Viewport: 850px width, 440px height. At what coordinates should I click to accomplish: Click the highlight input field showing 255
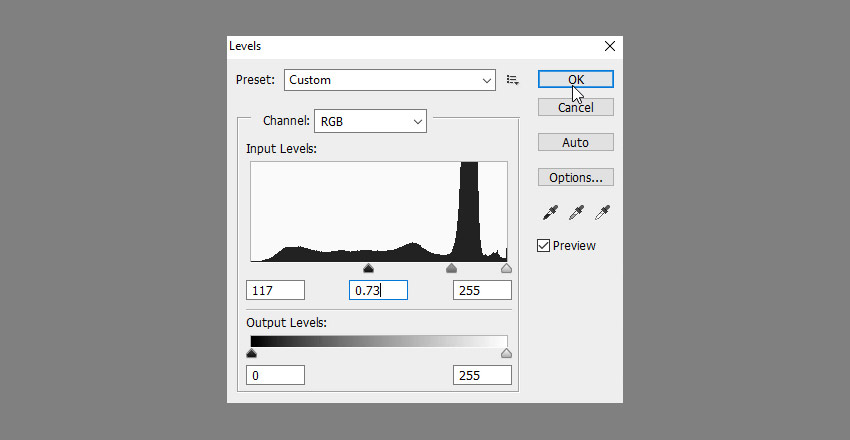[x=482, y=290]
